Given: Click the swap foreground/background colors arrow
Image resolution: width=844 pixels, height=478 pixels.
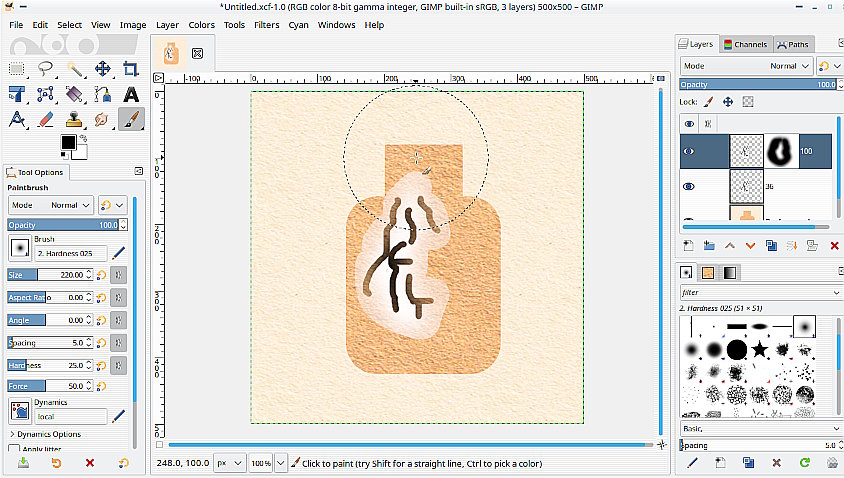Looking at the screenshot, I should click(x=83, y=138).
